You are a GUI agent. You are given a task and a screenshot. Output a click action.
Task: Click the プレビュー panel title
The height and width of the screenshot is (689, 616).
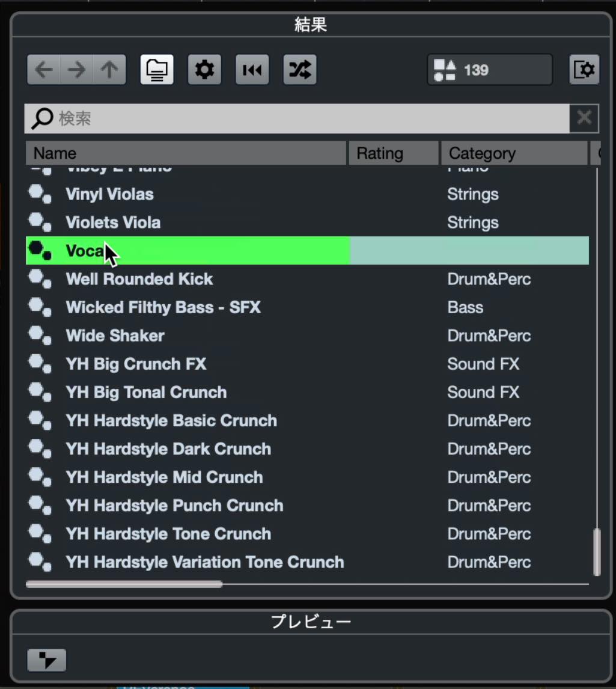(x=311, y=621)
